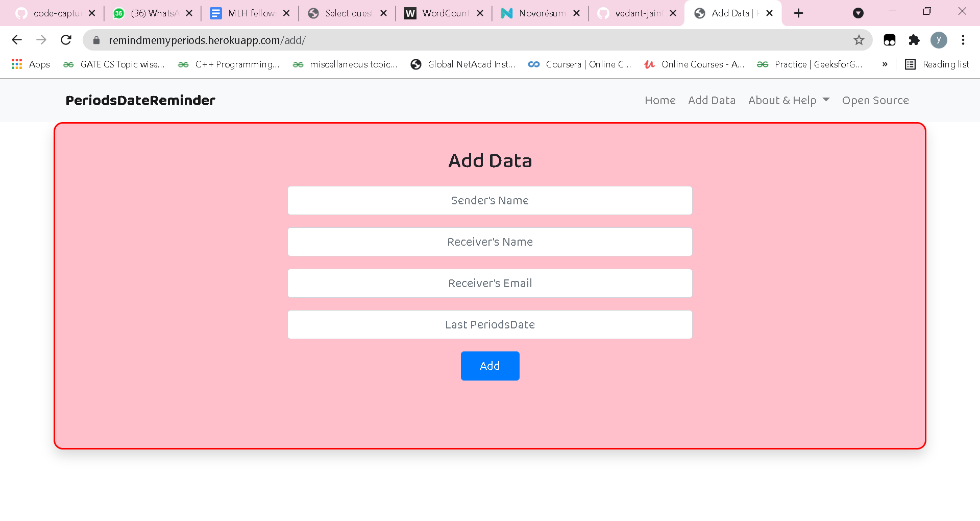Viewport: 980px width, 521px height.
Task: Reload the page with the refresh icon
Action: 66,40
